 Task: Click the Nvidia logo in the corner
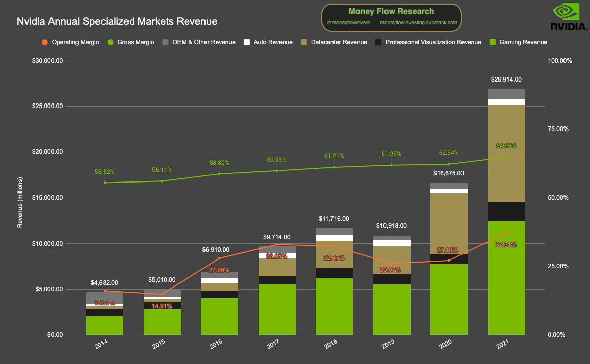[569, 16]
